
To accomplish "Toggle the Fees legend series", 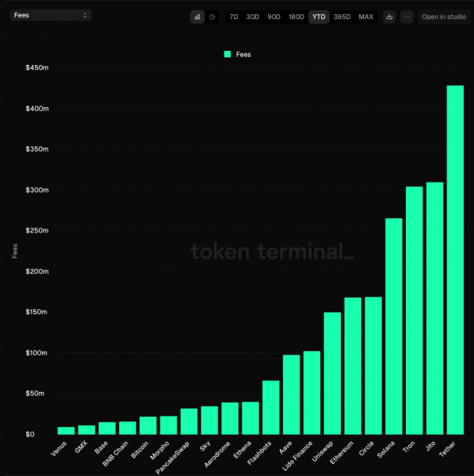I will 238,55.
